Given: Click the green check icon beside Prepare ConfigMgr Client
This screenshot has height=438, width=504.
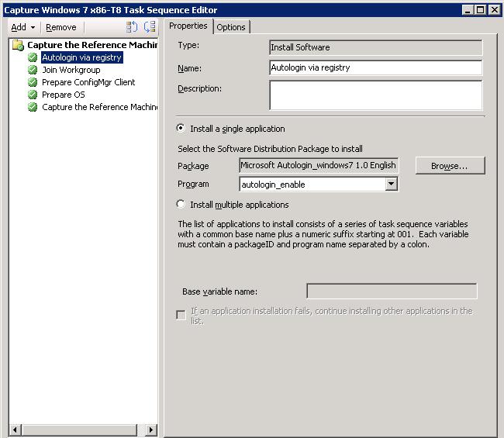Looking at the screenshot, I should [x=33, y=82].
